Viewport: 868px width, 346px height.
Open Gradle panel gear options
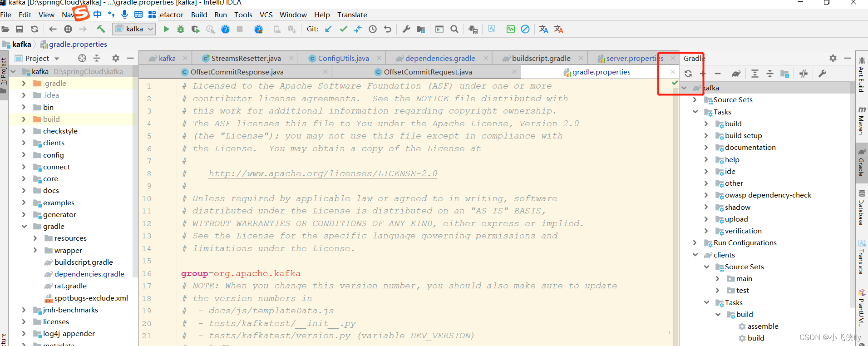833,58
